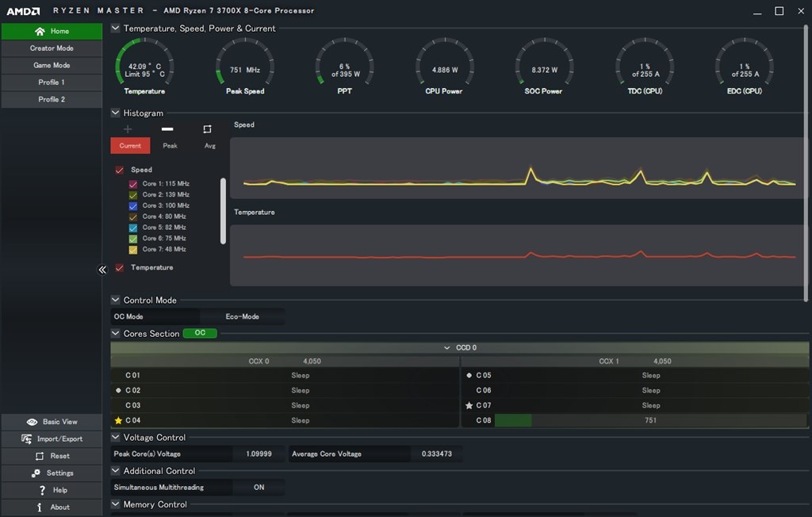Switch to Game Mode profile
This screenshot has width=812, height=517.
click(52, 65)
